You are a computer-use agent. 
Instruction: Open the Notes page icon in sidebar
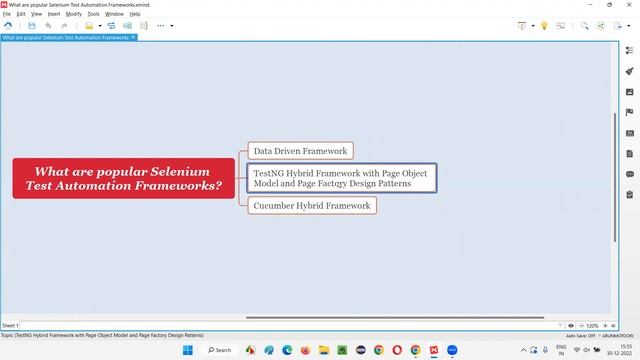tap(629, 153)
